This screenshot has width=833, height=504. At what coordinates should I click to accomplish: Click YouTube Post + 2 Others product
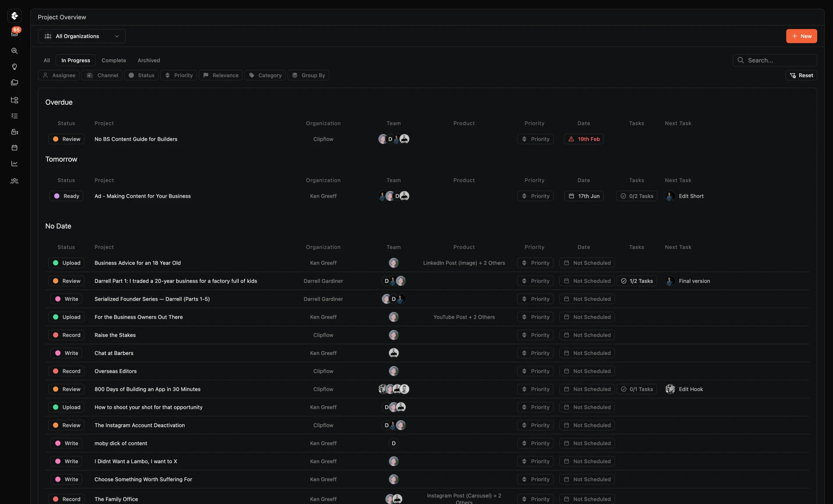464,317
